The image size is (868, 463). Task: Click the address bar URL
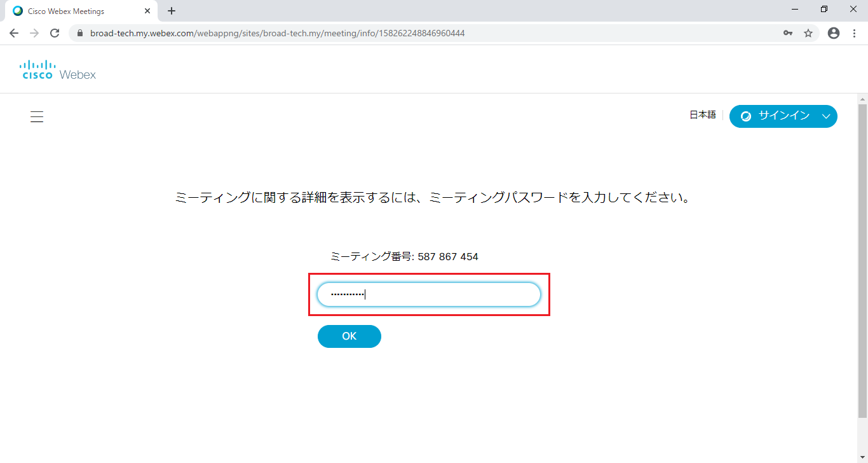point(277,33)
